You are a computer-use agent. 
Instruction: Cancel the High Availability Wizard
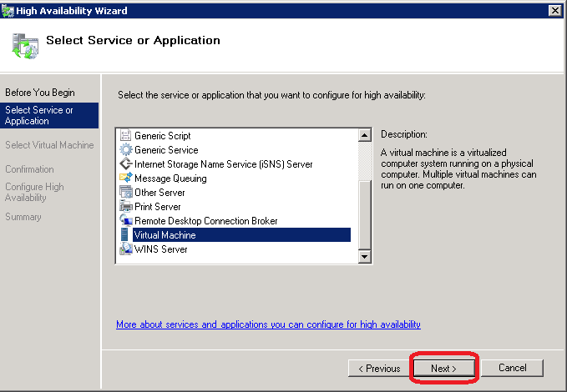point(512,368)
